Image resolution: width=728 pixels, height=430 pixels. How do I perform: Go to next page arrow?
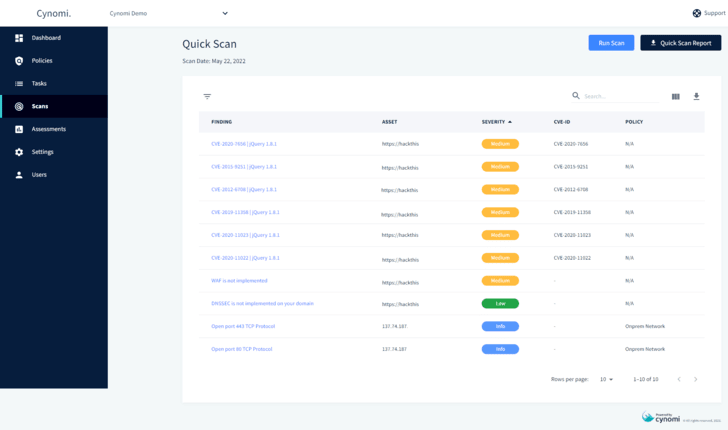point(696,379)
